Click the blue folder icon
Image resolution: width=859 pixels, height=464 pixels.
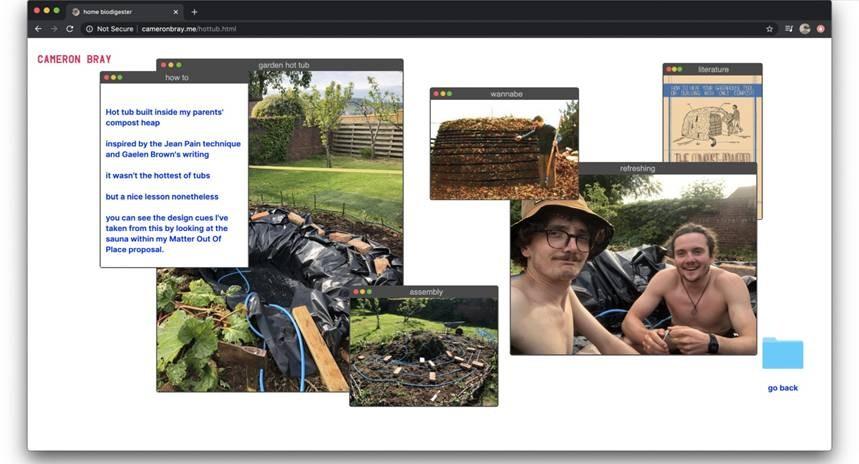coord(782,353)
